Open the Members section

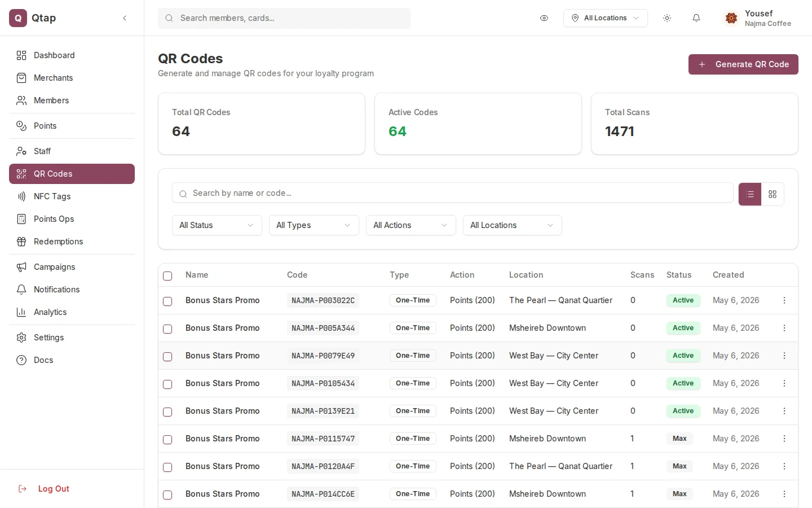[x=72, y=100]
